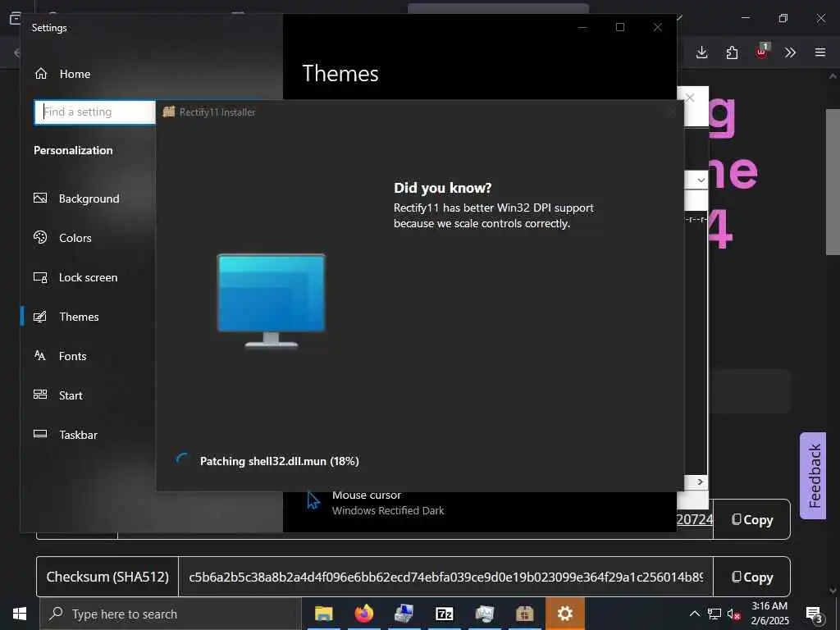
Task: Click the blue monitor illustration in installer
Action: pyautogui.click(x=271, y=300)
